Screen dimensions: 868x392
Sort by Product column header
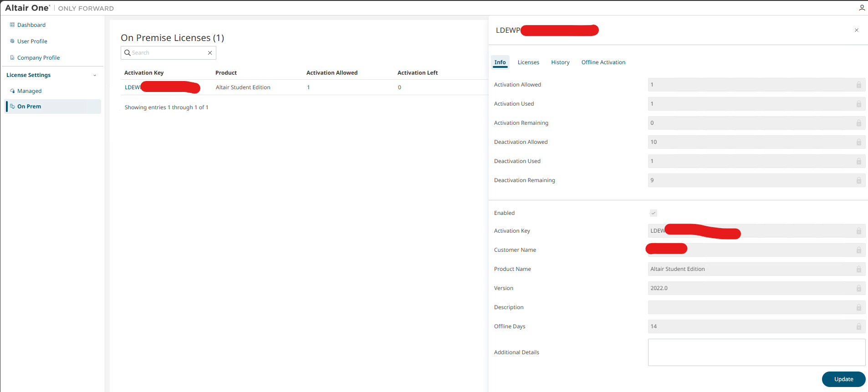click(x=226, y=73)
